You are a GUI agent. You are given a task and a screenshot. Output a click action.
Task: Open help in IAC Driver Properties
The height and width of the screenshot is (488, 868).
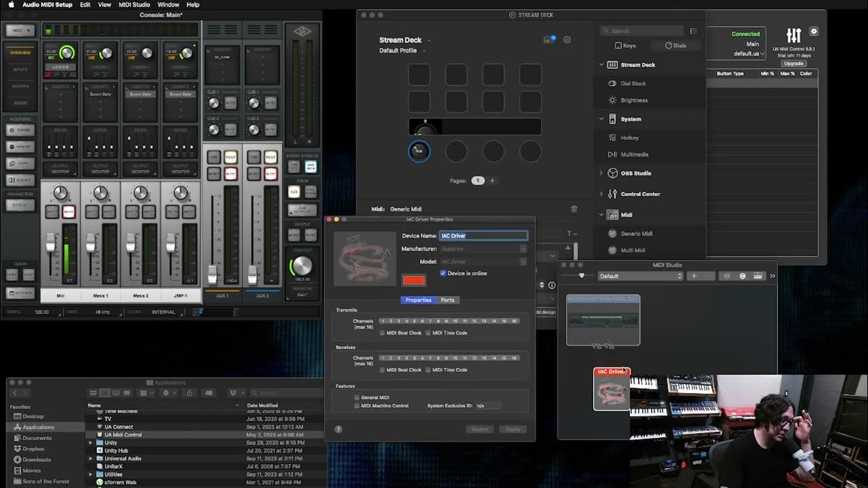pos(338,429)
